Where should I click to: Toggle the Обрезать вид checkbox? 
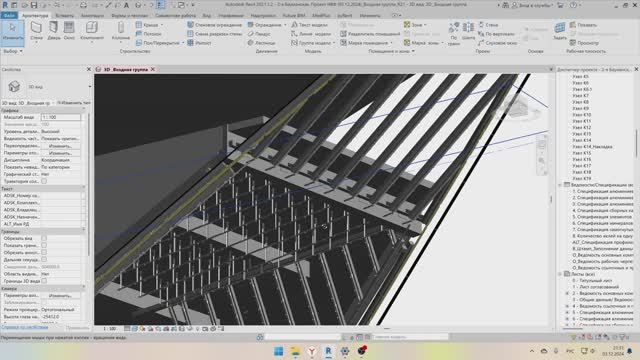coord(44,238)
